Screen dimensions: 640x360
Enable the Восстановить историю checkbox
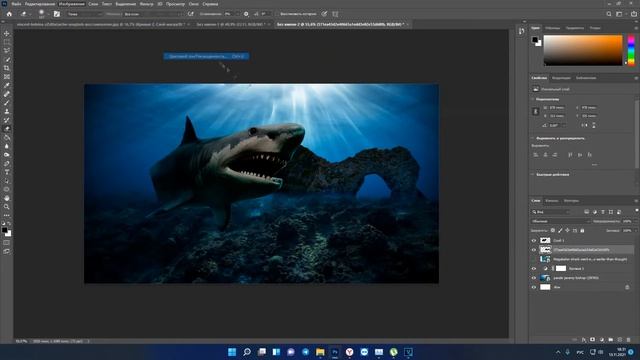pyautogui.click(x=276, y=14)
